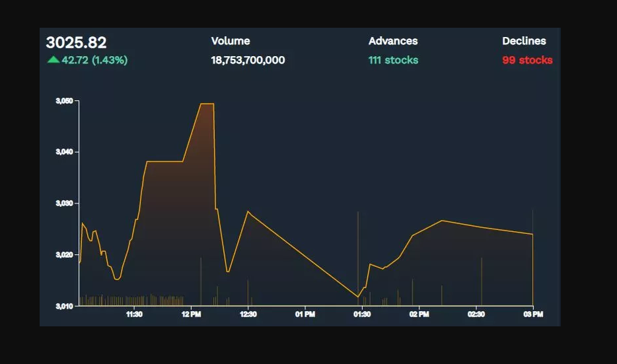Screen dimensions: 617x364
Task: Pick the 01 PM time axis label
Action: tap(305, 314)
